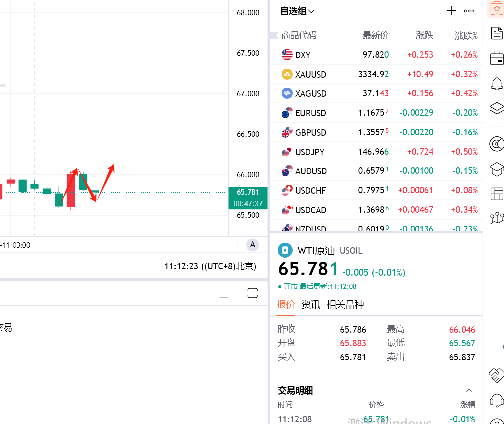Select the AUDUSD row in watchlist
Viewport: 504px width, 424px height.
coord(376,171)
